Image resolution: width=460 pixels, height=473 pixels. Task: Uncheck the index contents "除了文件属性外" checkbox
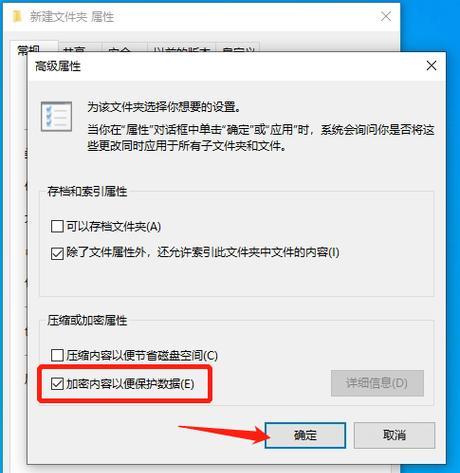tap(57, 253)
